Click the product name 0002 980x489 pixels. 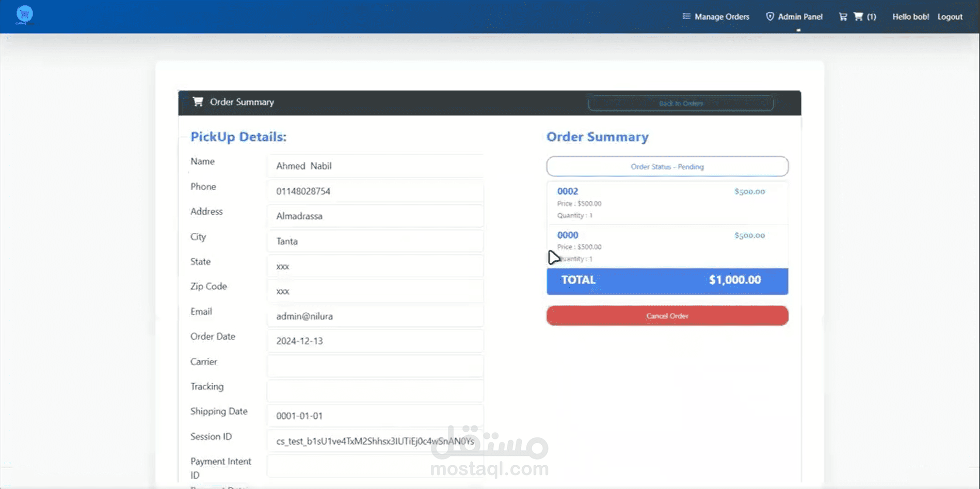point(568,191)
